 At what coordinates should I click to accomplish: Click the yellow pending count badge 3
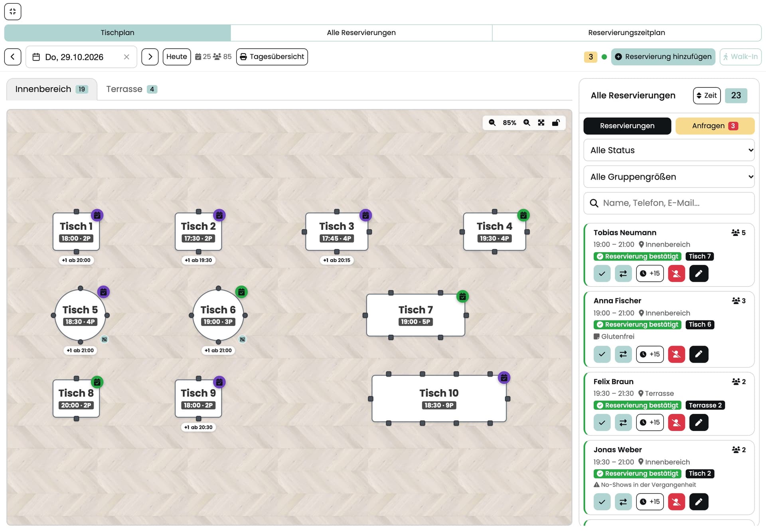click(591, 57)
